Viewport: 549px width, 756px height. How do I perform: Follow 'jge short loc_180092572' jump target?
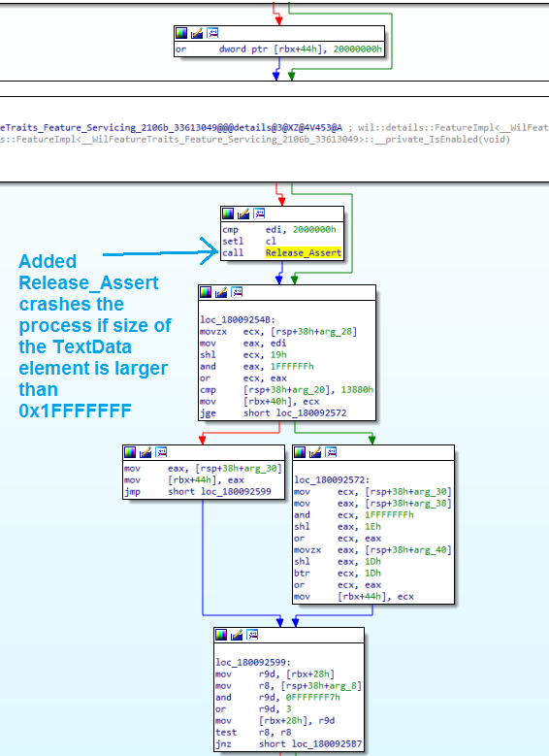point(311,412)
